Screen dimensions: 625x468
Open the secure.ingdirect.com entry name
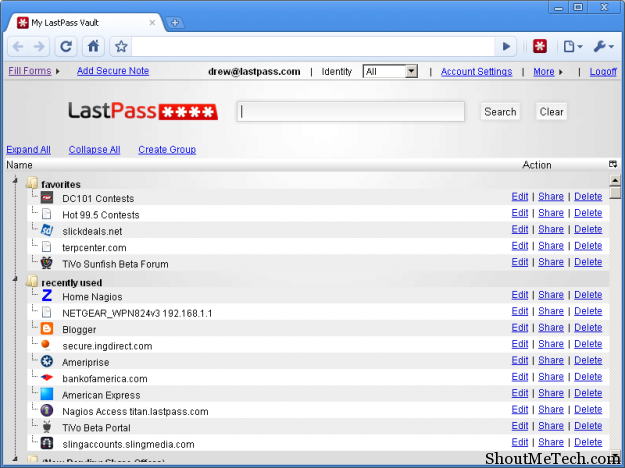107,346
